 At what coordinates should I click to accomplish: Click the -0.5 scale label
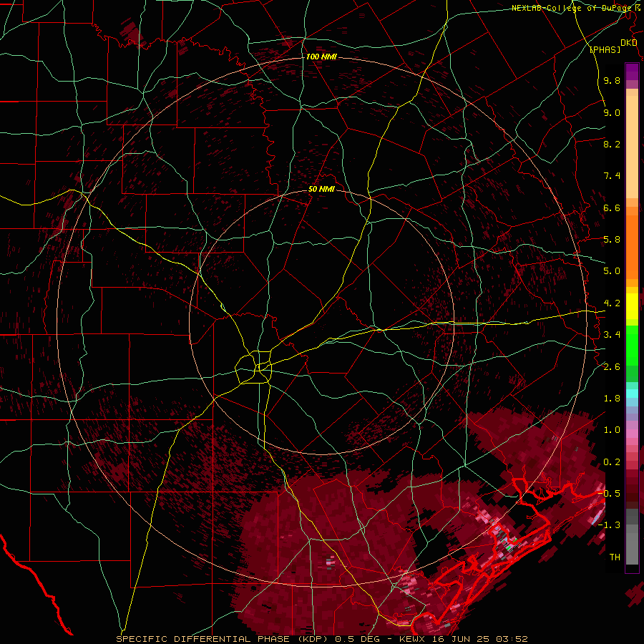click(610, 494)
